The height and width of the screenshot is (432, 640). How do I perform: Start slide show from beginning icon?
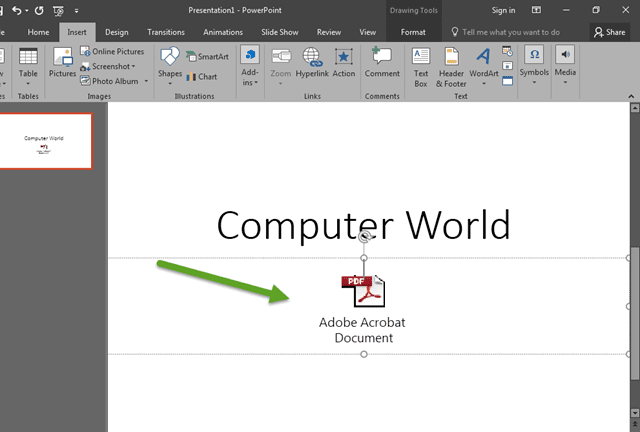tap(59, 11)
